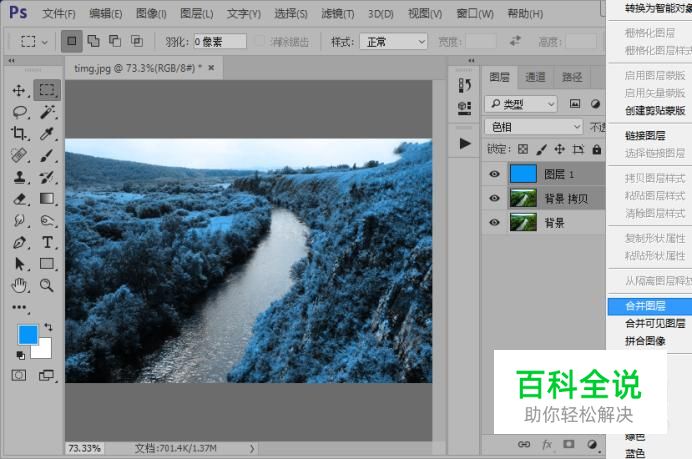Select the Pen tool
The image size is (692, 459).
tap(19, 242)
